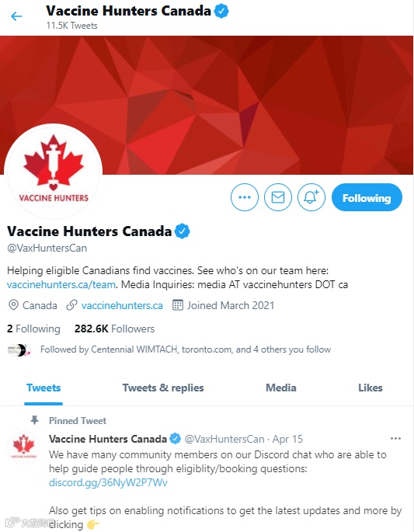Visit the vaccinehunters.ca website link

click(x=122, y=305)
